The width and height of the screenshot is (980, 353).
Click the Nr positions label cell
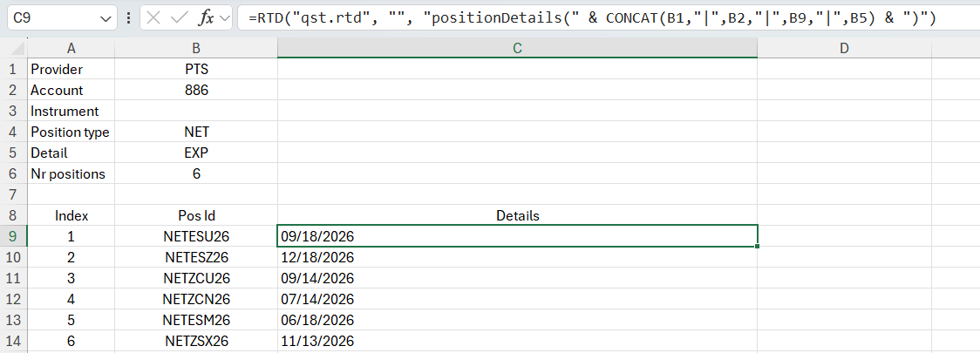[x=71, y=173]
